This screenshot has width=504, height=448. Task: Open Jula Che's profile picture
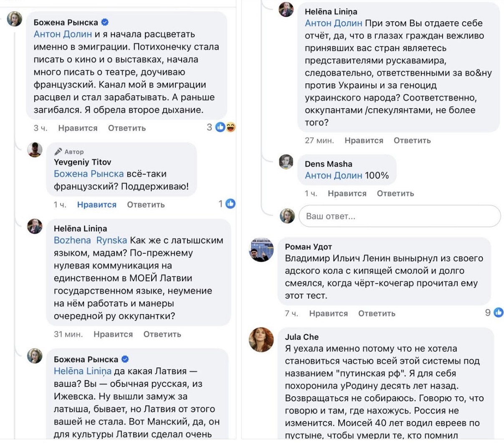click(261, 340)
